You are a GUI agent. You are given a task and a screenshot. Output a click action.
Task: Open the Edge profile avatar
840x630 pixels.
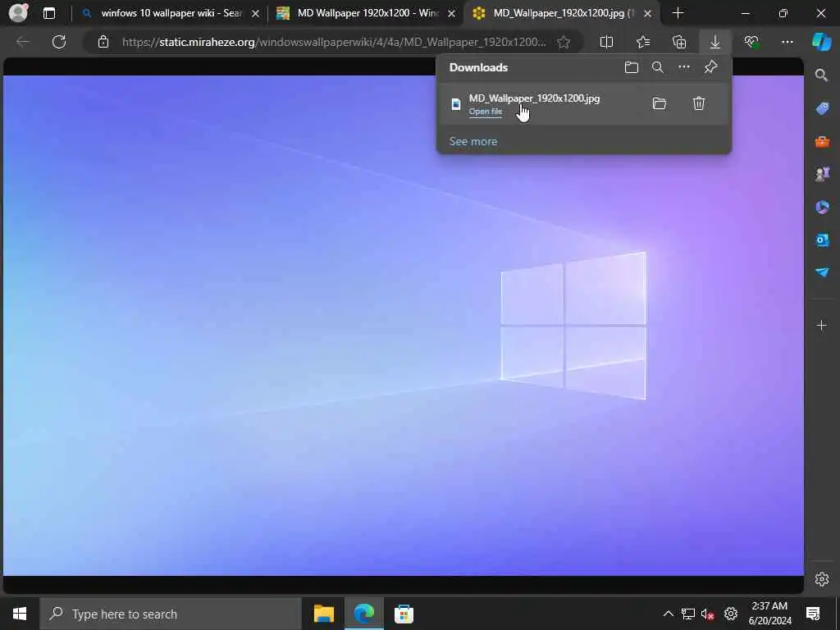[18, 13]
